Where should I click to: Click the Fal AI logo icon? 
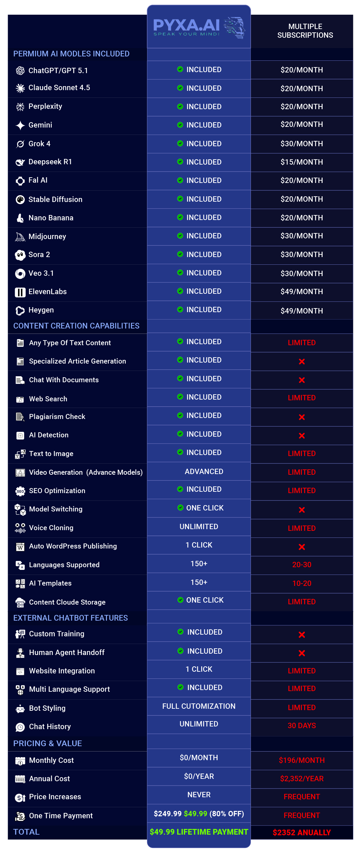coord(20,181)
